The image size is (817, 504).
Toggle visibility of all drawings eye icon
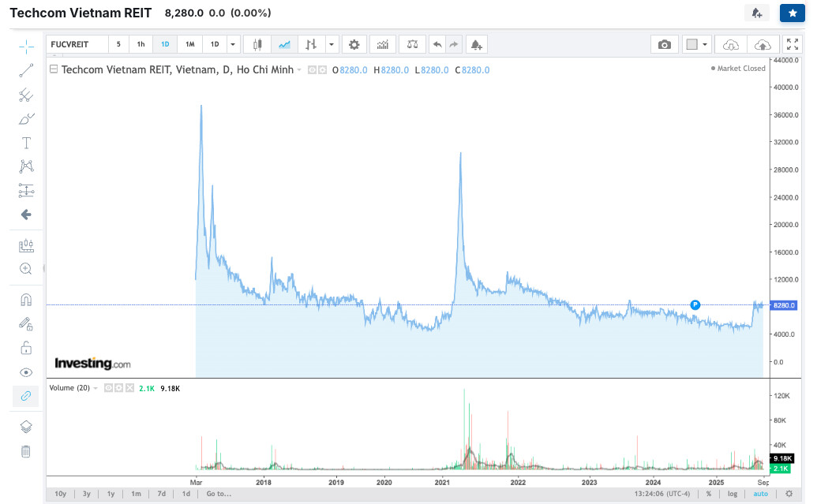26,372
